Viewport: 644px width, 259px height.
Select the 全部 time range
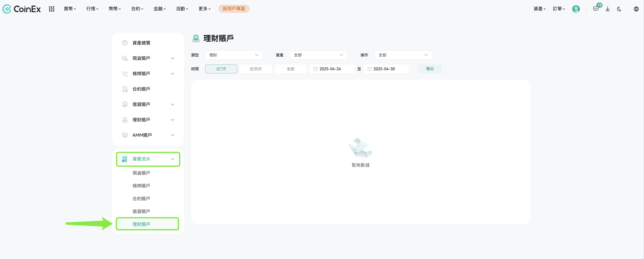(290, 69)
